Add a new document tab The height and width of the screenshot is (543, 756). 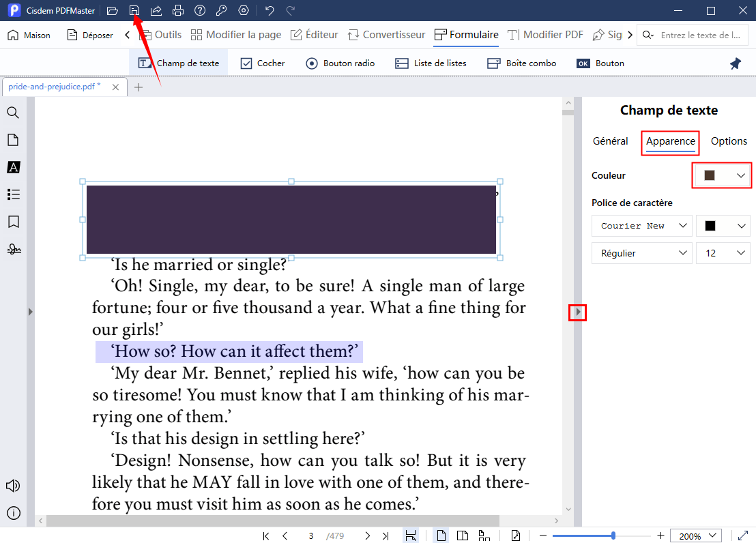[x=139, y=87]
